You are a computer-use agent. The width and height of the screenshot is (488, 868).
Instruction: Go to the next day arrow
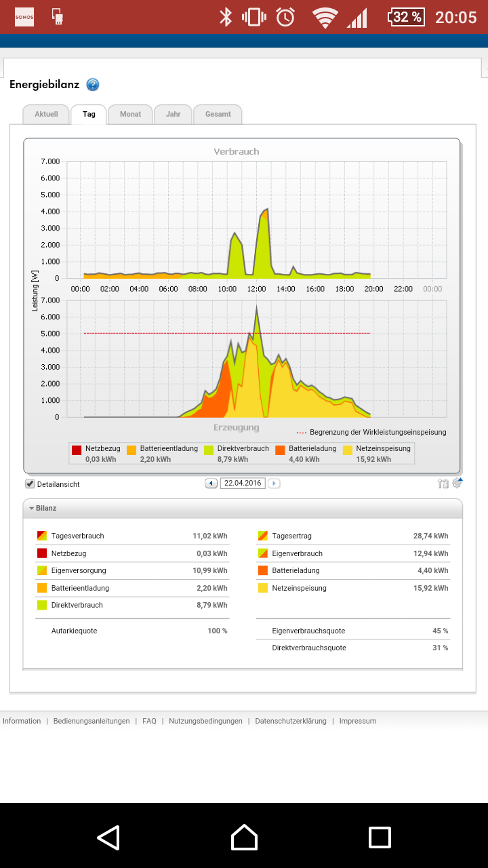274,484
